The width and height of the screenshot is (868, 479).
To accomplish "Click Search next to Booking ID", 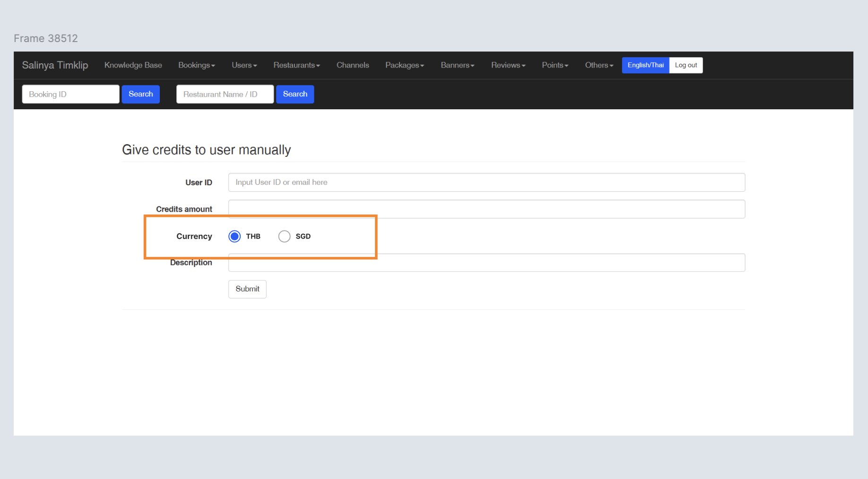I will click(x=140, y=94).
